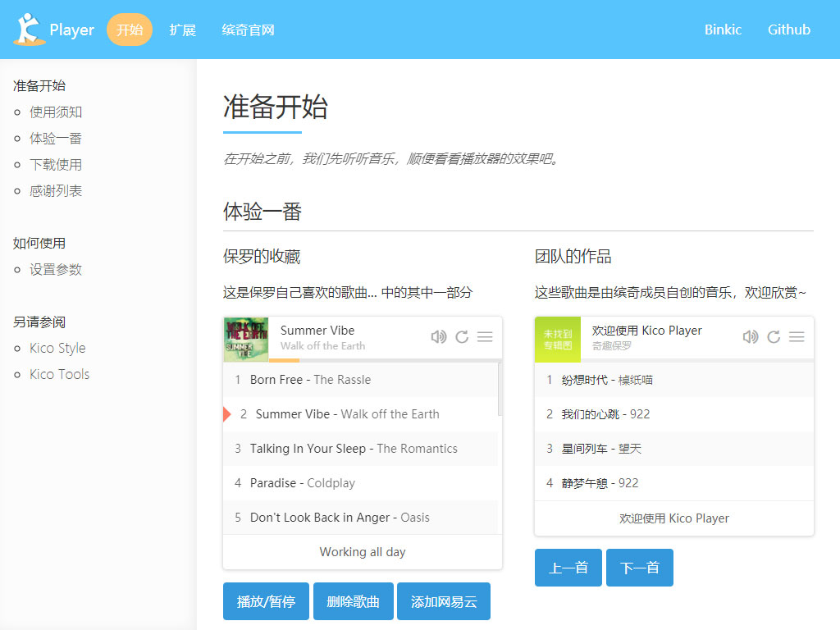Mute volume in the left player
This screenshot has height=630, width=840.
[439, 337]
